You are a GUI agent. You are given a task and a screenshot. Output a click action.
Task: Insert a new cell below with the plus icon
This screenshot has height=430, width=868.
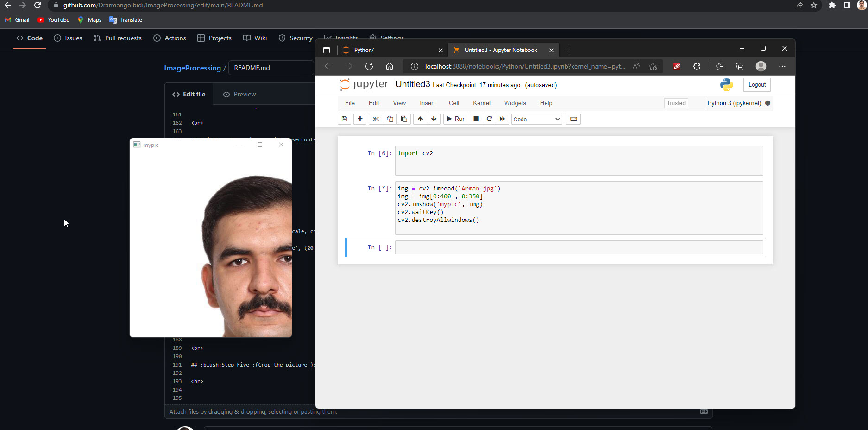click(x=360, y=119)
